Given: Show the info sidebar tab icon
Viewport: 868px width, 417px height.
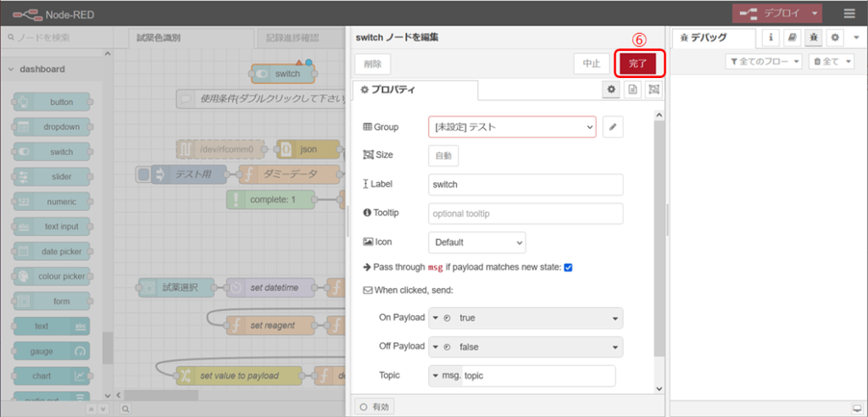Looking at the screenshot, I should pos(771,38).
